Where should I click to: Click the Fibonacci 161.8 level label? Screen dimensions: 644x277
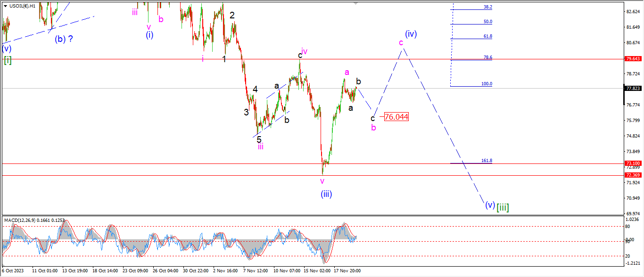coord(487,161)
